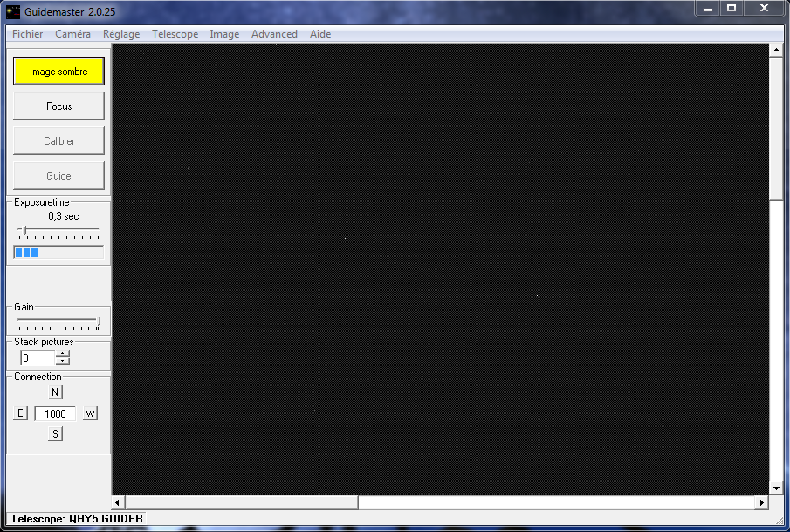This screenshot has width=790, height=532.
Task: Decrease Stack pictures with down arrow
Action: coord(63,361)
